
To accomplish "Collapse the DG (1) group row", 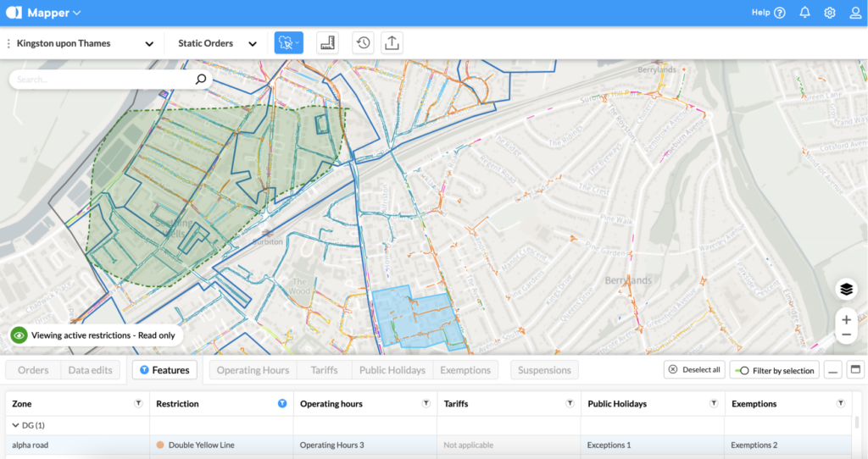I will pyautogui.click(x=15, y=425).
